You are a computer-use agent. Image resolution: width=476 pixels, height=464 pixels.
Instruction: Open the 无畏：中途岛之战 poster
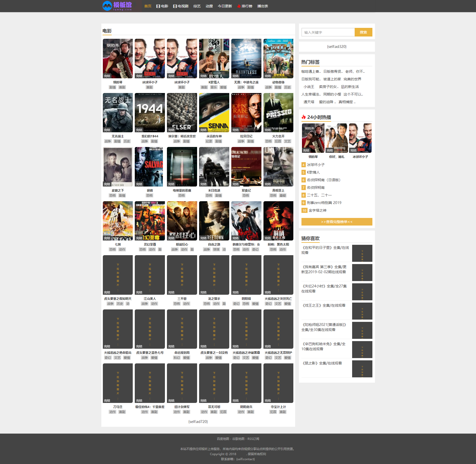246,59
